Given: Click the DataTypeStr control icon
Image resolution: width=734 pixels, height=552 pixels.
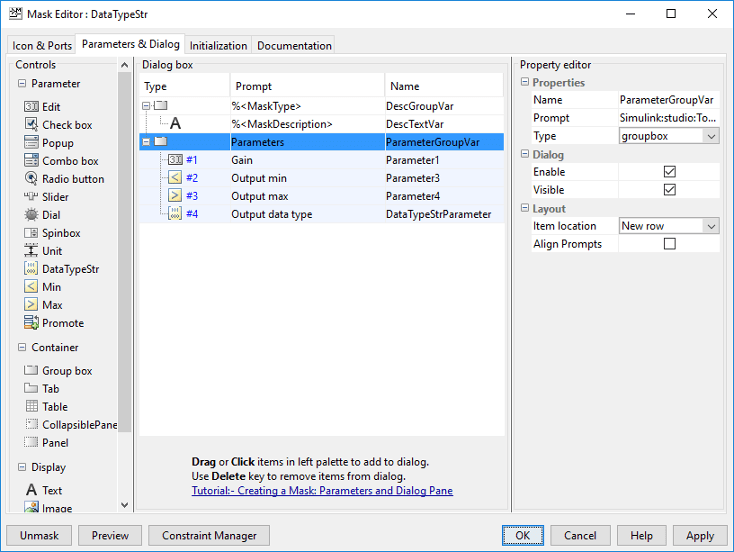Looking at the screenshot, I should point(32,269).
